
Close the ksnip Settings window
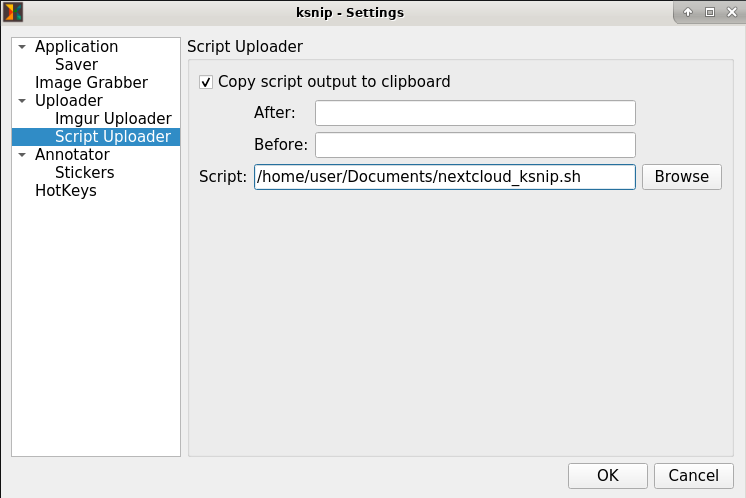732,12
